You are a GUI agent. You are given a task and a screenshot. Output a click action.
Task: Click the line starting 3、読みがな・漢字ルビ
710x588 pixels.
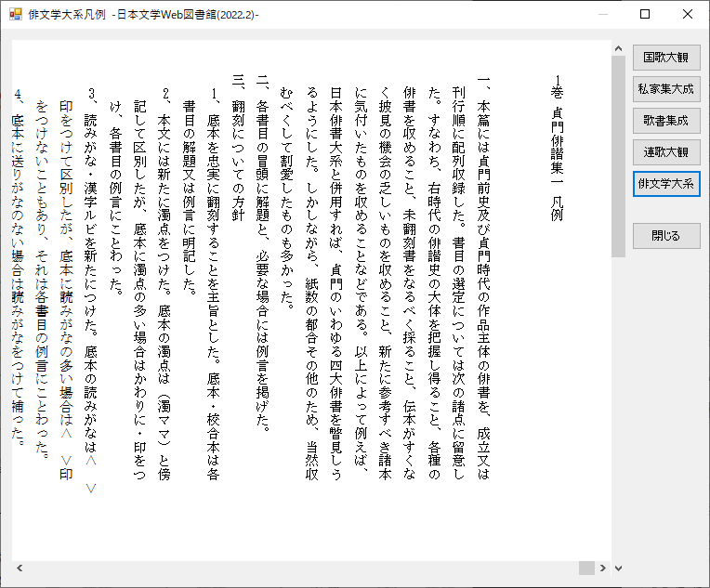91,291
